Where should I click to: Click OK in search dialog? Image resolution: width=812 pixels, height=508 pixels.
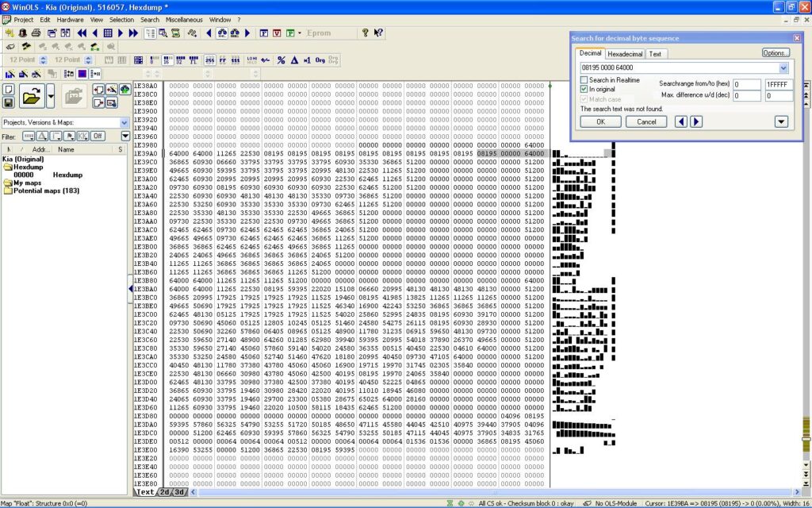(600, 121)
